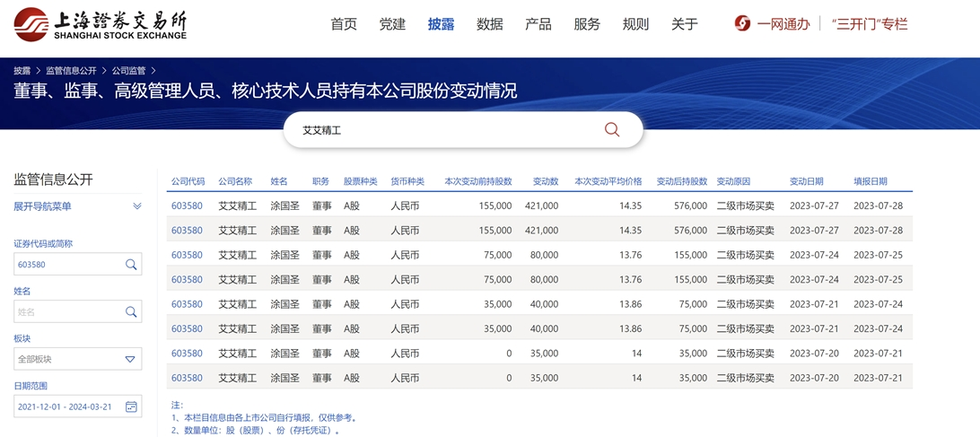Click the 本次变动平均价格 column header

click(x=608, y=181)
